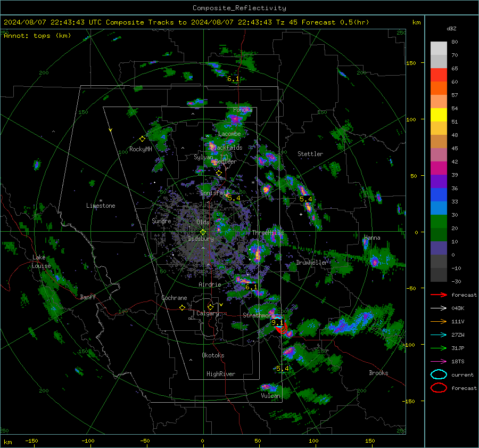Screen dimensions: 479x448
Task: Click the Brooks city label
Action: point(378,373)
